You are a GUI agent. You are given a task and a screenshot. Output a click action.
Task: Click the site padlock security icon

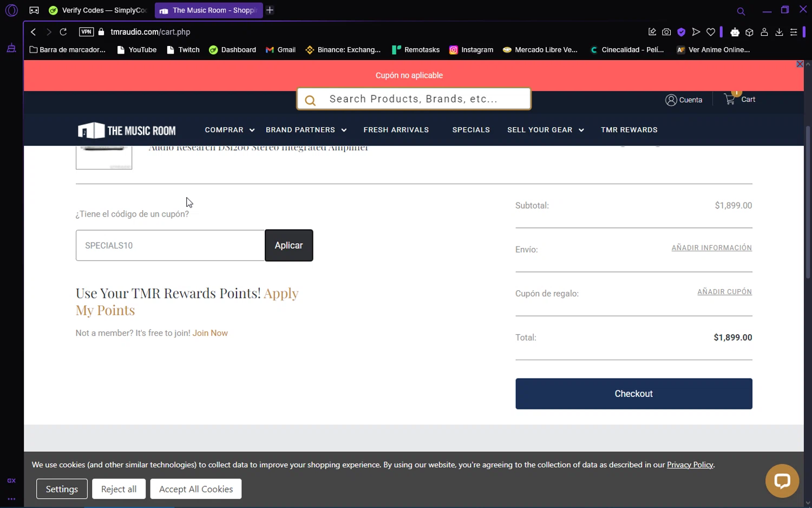[x=101, y=32]
